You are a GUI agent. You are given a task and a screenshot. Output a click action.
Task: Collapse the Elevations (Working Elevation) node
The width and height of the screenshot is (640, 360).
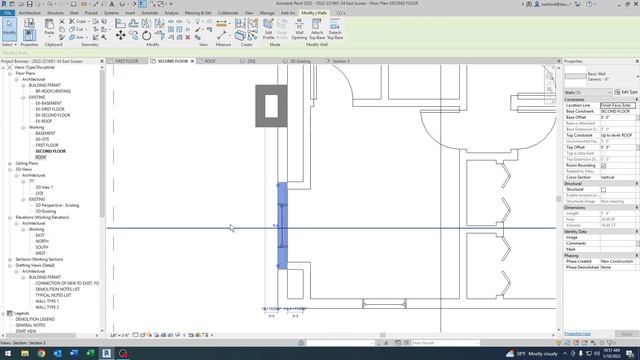[10, 218]
